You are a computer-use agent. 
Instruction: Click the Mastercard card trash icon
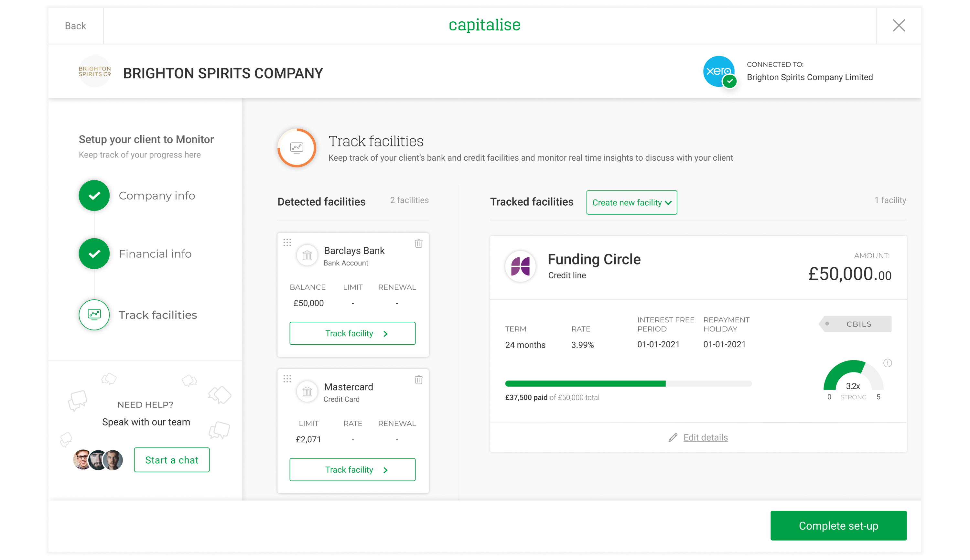418,380
